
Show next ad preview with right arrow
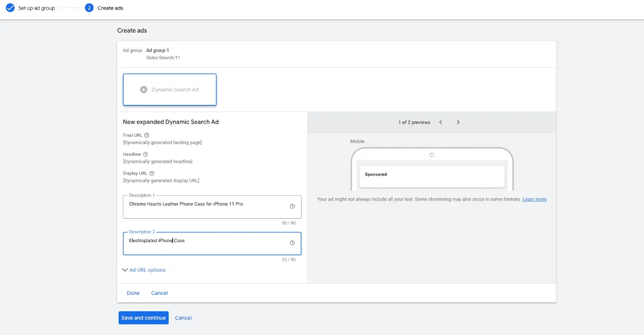[458, 122]
